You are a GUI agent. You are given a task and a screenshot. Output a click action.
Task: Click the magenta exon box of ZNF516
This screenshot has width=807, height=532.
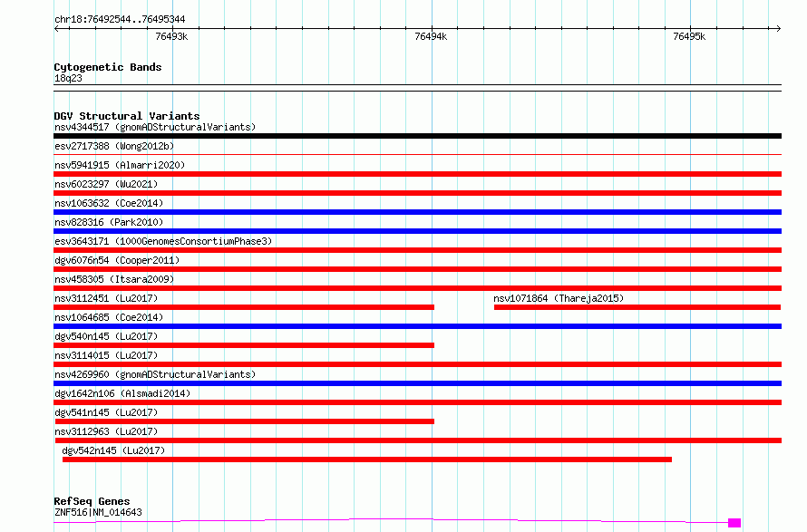(734, 523)
